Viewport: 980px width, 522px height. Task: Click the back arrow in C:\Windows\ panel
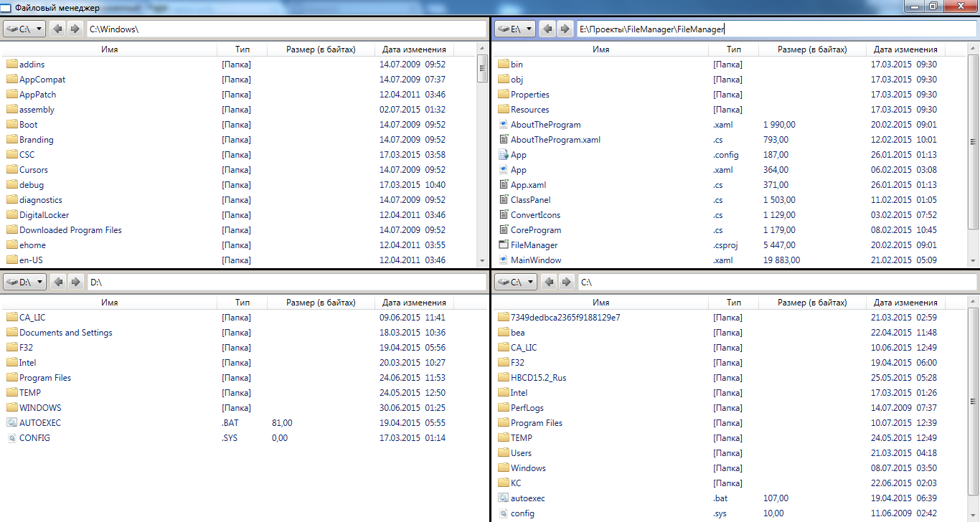(x=58, y=29)
